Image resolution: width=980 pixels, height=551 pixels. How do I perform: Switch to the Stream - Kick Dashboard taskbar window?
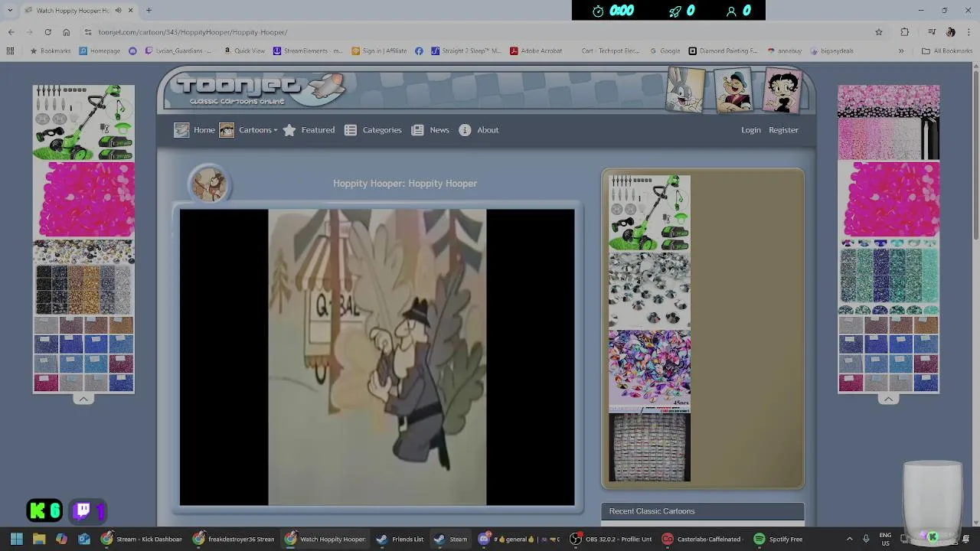click(x=142, y=539)
